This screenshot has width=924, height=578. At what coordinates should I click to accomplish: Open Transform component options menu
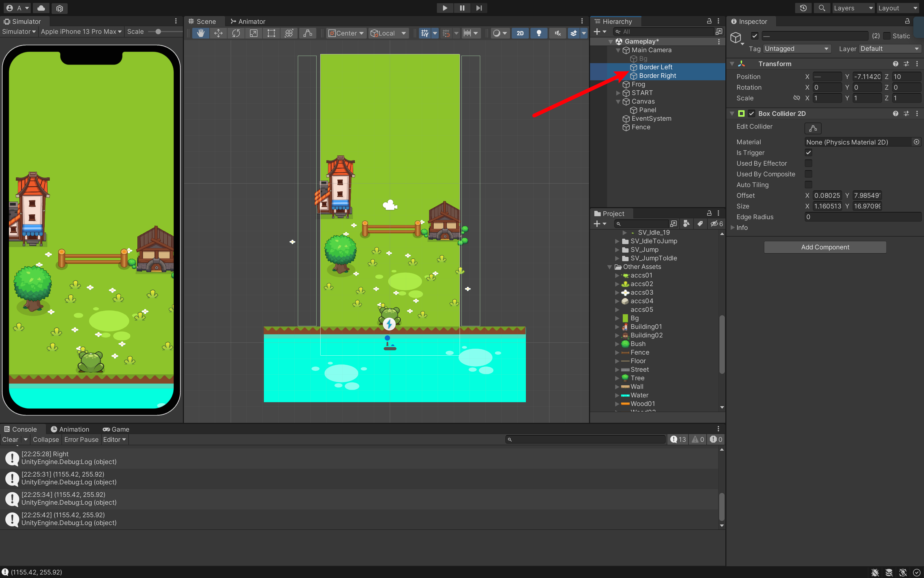click(917, 64)
